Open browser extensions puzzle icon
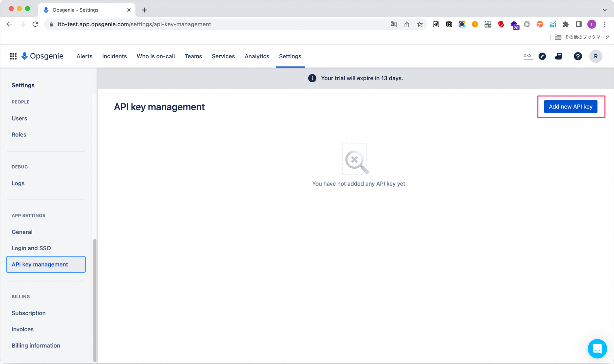This screenshot has height=364, width=614. (x=566, y=24)
